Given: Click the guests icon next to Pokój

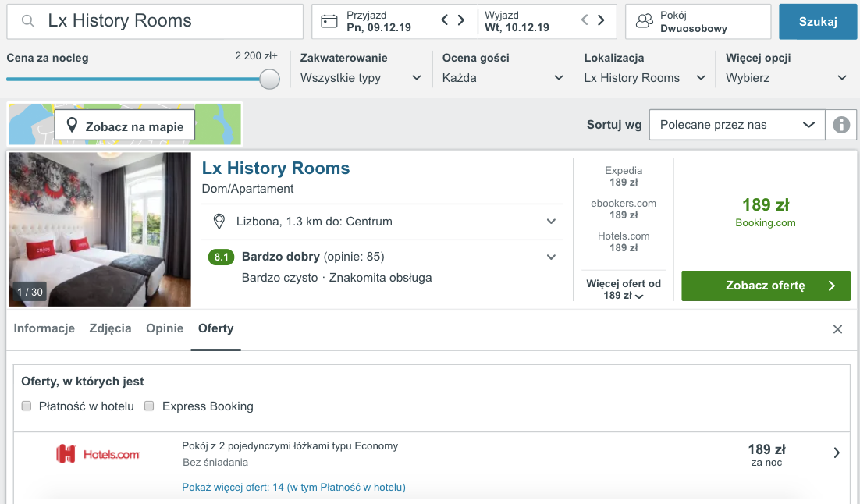Looking at the screenshot, I should pos(645,21).
